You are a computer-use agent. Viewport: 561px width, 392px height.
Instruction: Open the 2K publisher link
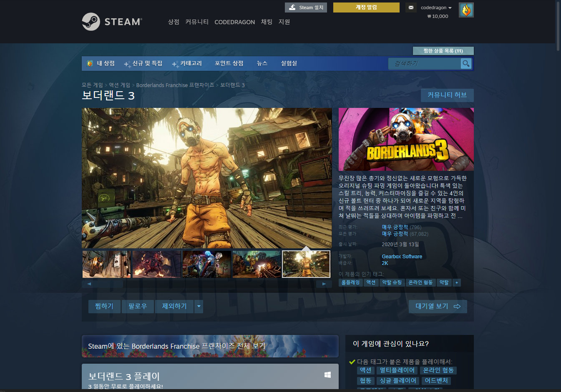(385, 263)
